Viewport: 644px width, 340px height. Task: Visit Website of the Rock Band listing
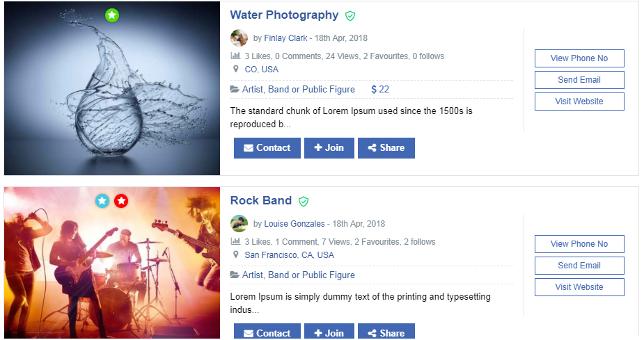click(x=579, y=287)
